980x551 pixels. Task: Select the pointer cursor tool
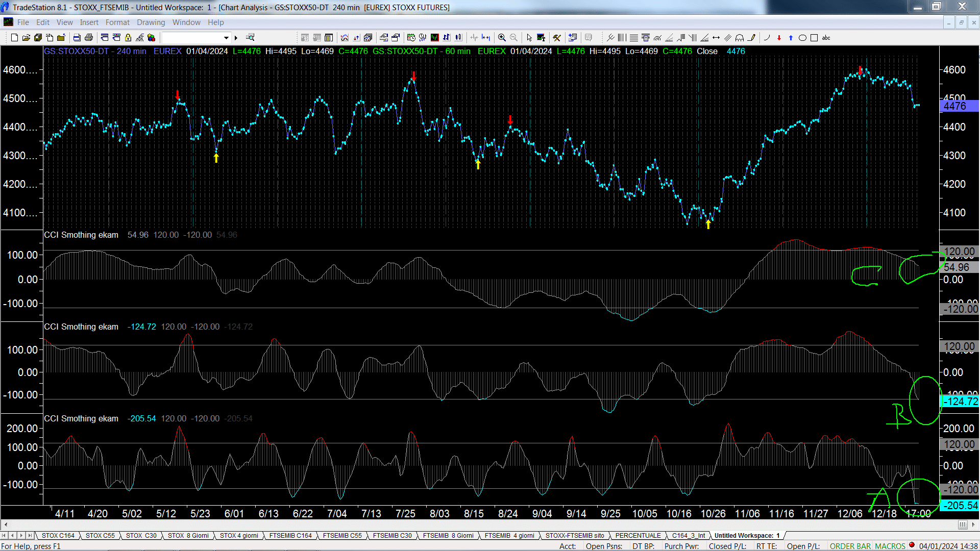click(529, 37)
